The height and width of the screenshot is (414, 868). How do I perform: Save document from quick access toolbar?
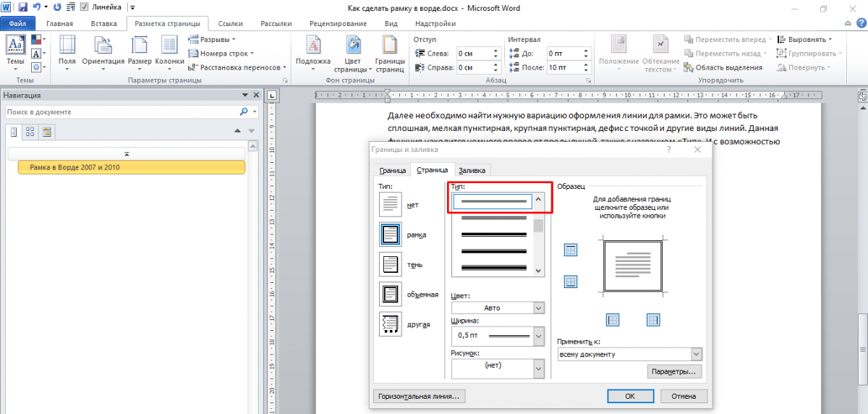click(22, 7)
